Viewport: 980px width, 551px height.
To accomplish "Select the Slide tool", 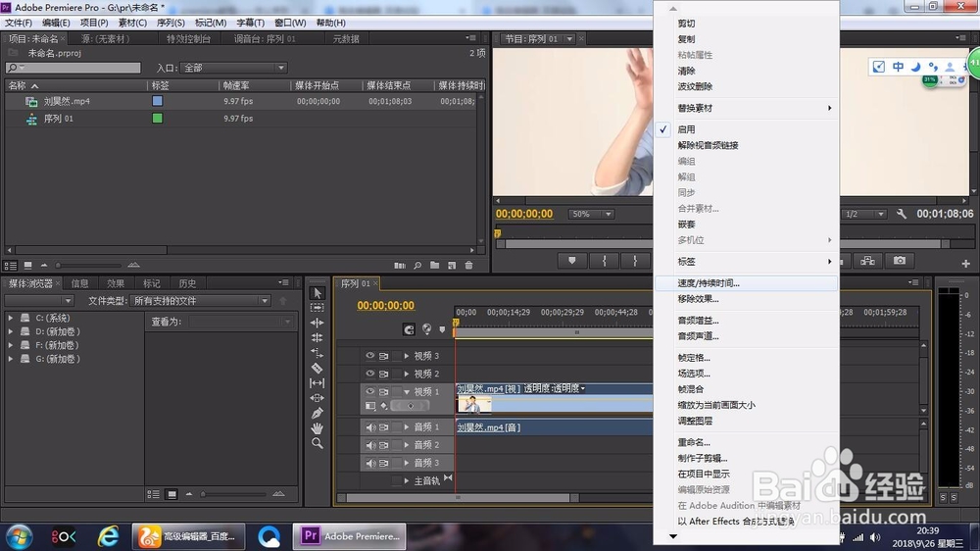I will (x=317, y=398).
